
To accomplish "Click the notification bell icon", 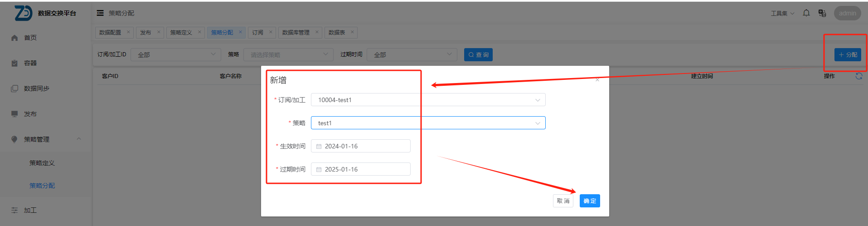I will [806, 13].
